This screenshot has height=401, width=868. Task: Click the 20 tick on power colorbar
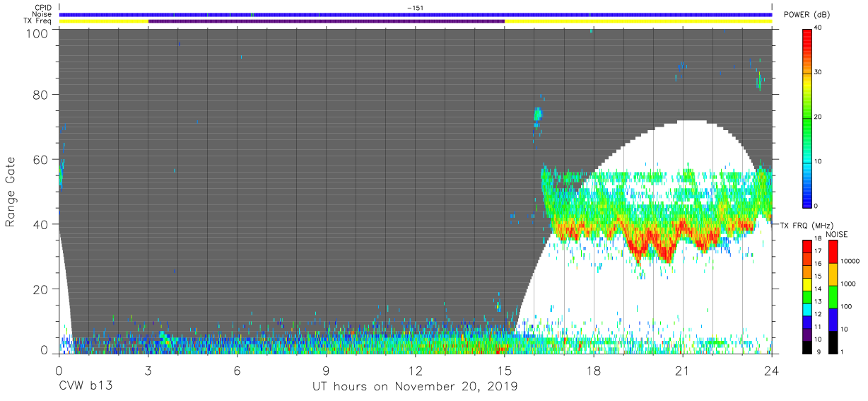(819, 117)
